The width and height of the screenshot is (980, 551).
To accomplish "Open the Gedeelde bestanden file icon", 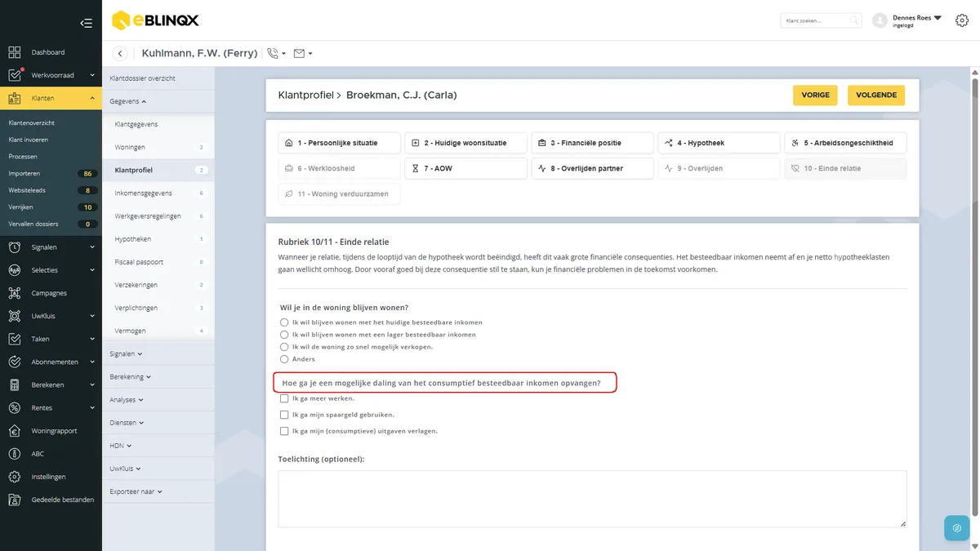I will pos(15,500).
